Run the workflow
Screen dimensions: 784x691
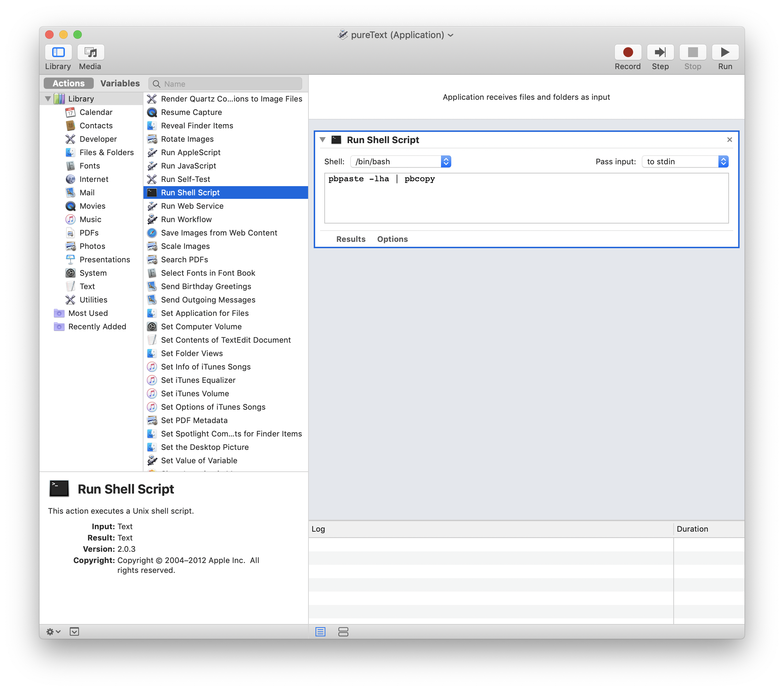[725, 52]
